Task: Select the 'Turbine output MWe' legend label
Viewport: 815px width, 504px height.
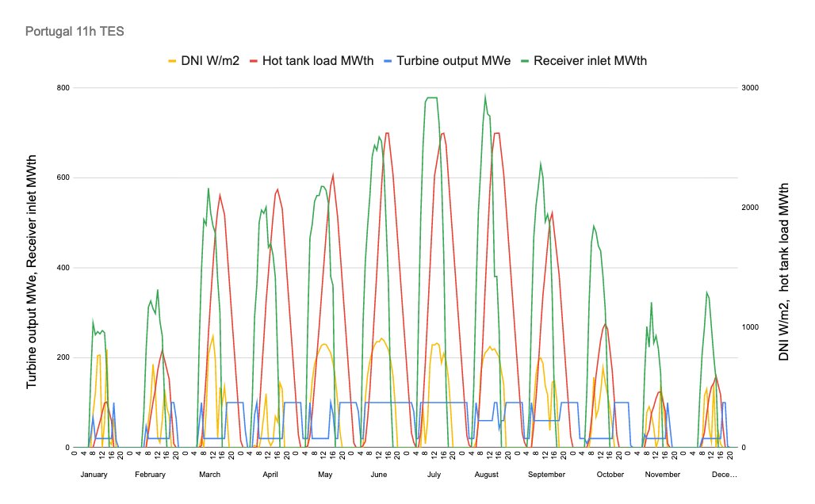Action: [453, 61]
